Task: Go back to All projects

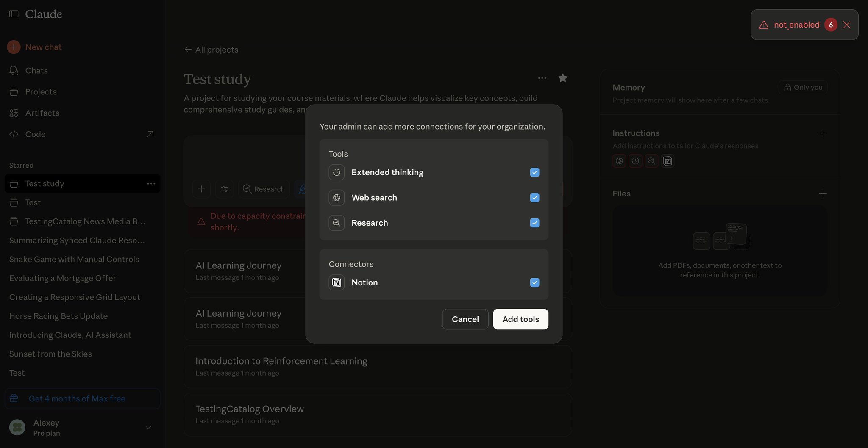Action: 211,50
